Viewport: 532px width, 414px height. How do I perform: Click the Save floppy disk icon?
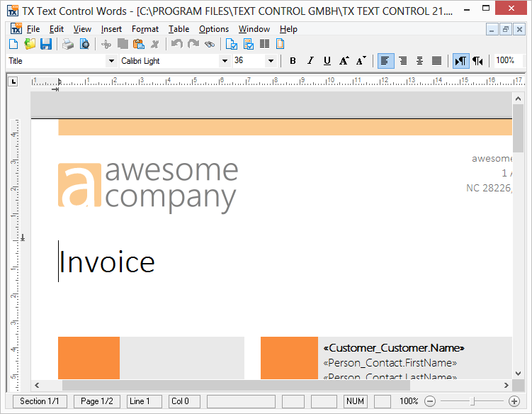point(46,44)
